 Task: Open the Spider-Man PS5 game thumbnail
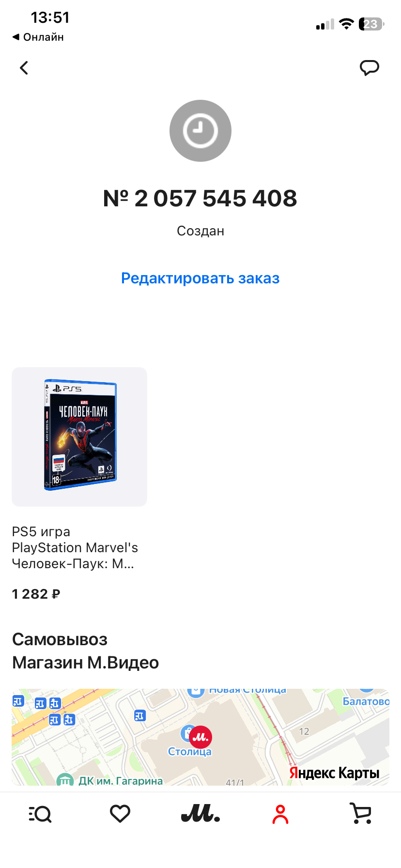79,437
